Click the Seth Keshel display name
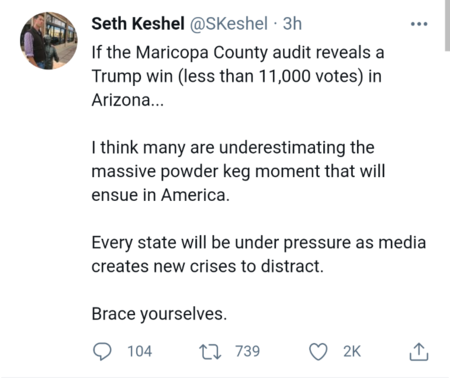450x378 pixels. (x=138, y=24)
